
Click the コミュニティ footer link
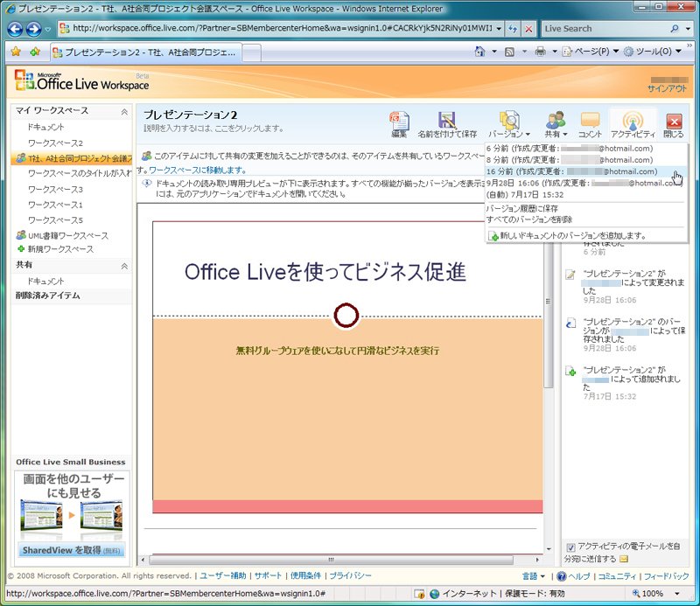point(617,576)
